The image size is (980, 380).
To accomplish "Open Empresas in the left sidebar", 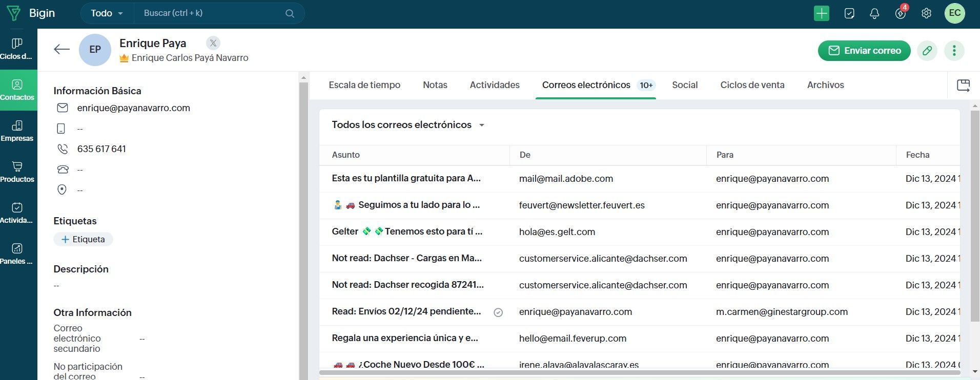I will 17,131.
